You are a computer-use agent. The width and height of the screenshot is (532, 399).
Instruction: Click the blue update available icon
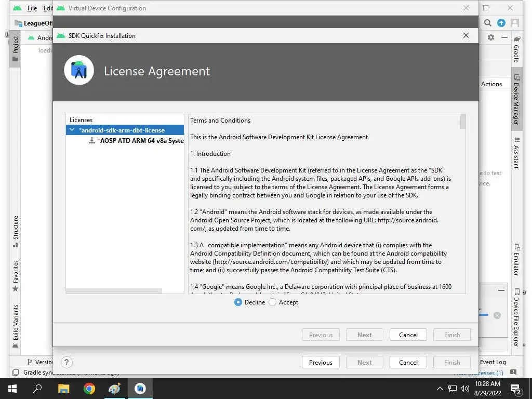[501, 23]
